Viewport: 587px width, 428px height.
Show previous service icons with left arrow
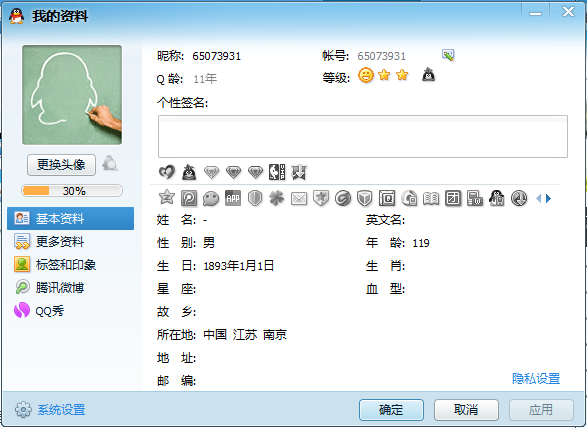point(539,198)
